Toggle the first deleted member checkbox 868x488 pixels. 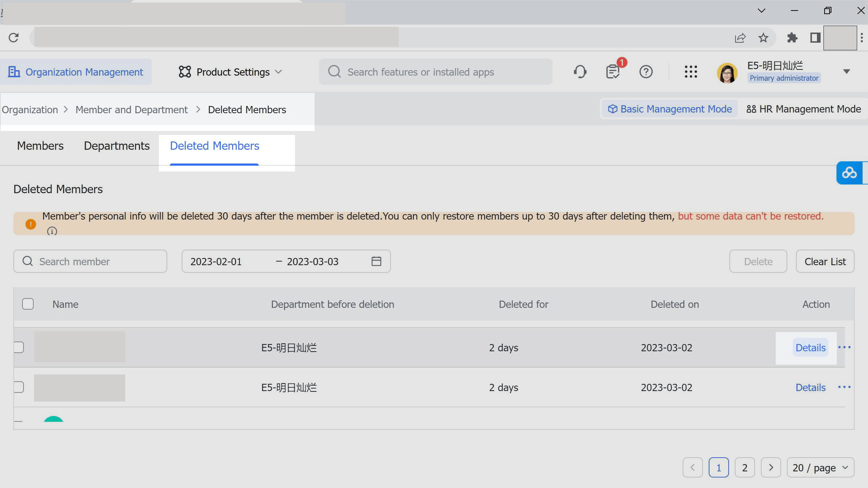coord(18,347)
